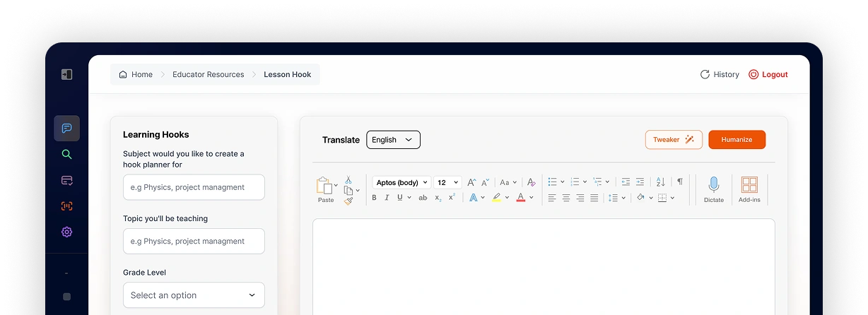Increase font size with A-up icon
Image resolution: width=868 pixels, height=315 pixels.
471,182
